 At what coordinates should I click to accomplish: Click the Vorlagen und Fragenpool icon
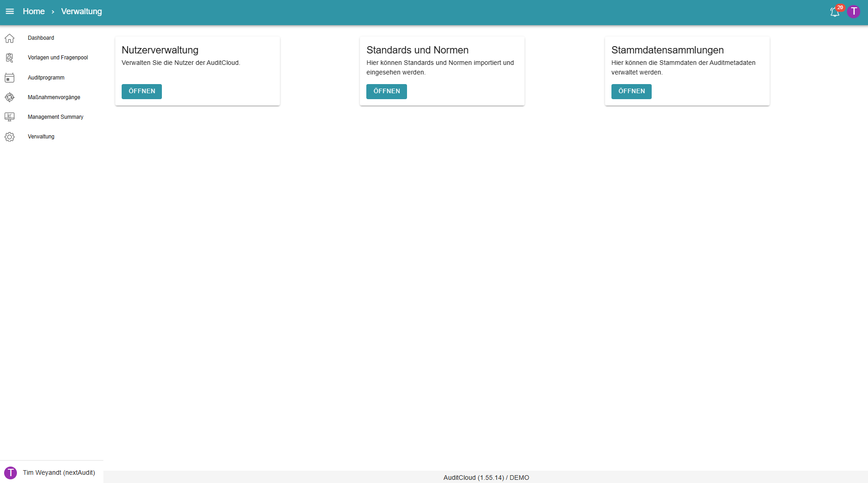tap(10, 58)
